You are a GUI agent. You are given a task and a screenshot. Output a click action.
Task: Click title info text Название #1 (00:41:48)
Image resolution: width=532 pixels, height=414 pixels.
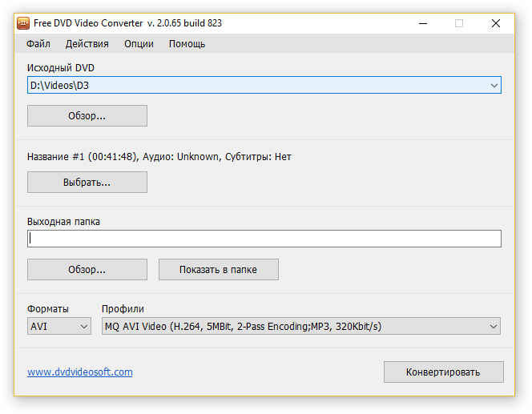83,157
